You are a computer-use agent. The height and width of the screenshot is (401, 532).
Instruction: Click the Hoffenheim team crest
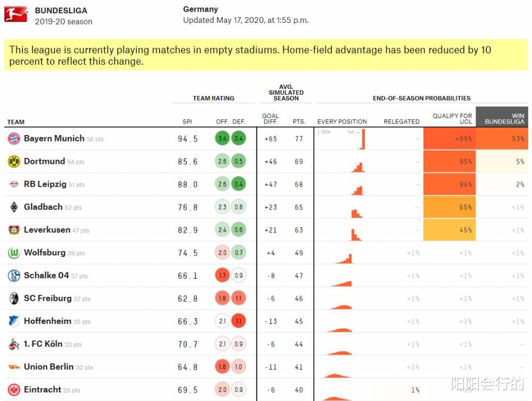click(x=14, y=321)
